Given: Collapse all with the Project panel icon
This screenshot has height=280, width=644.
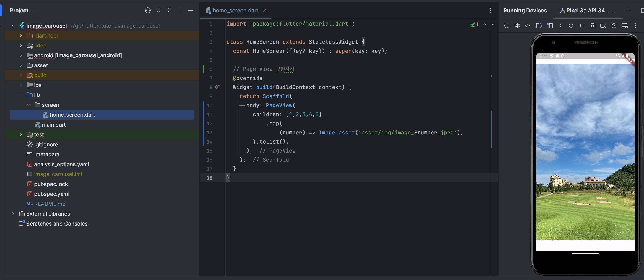Looking at the screenshot, I should point(169,10).
